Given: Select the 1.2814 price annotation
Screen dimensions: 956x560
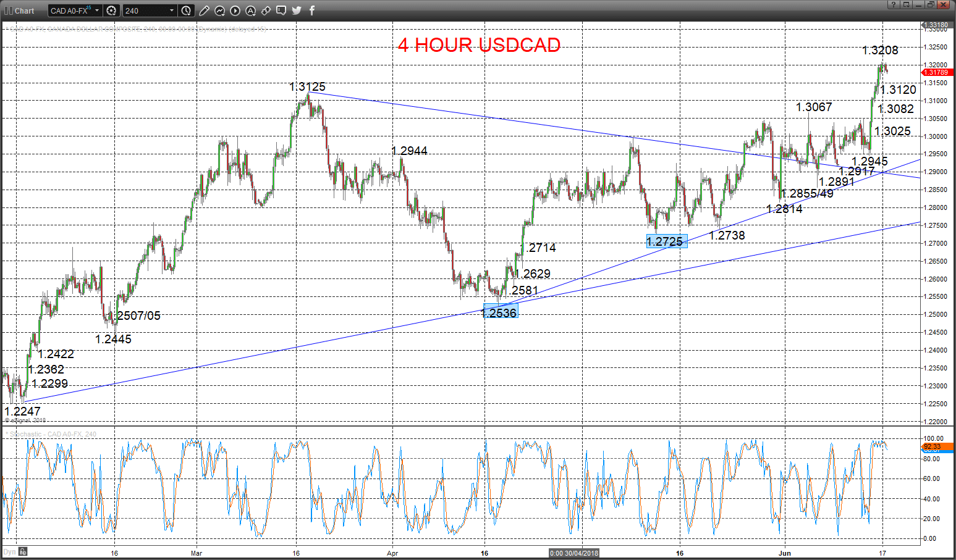Looking at the screenshot, I should click(784, 209).
